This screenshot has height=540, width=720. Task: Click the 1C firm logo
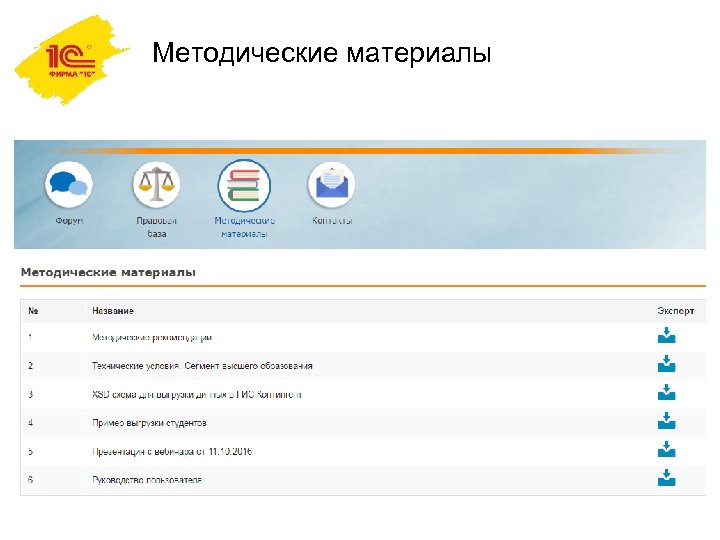(x=70, y=60)
